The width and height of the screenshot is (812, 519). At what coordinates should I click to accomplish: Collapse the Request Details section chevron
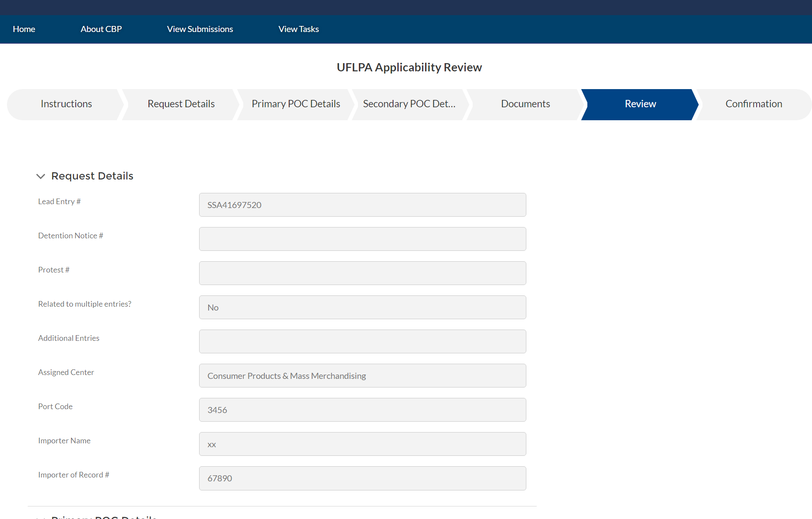point(41,176)
